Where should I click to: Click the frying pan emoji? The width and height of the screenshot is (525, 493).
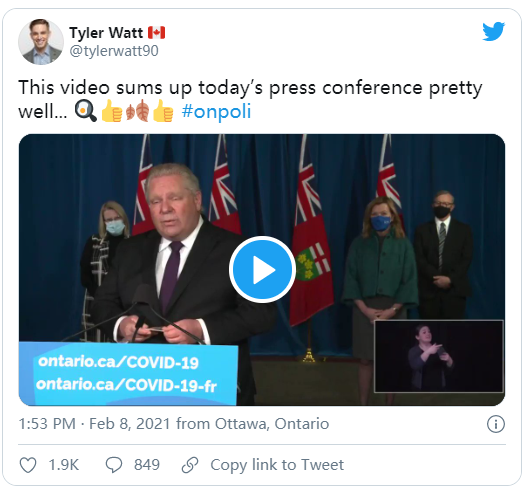pyautogui.click(x=85, y=111)
